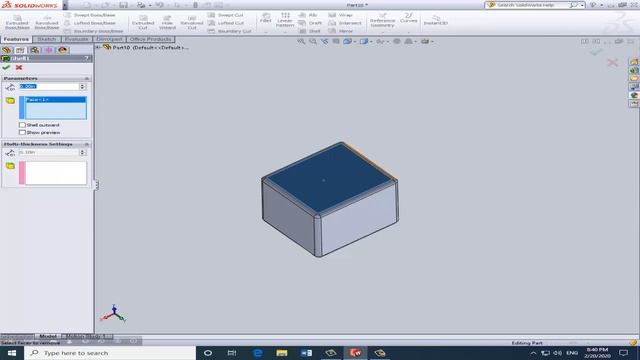Switch to the Features tab
The width and height of the screenshot is (640, 360).
pyautogui.click(x=16, y=39)
